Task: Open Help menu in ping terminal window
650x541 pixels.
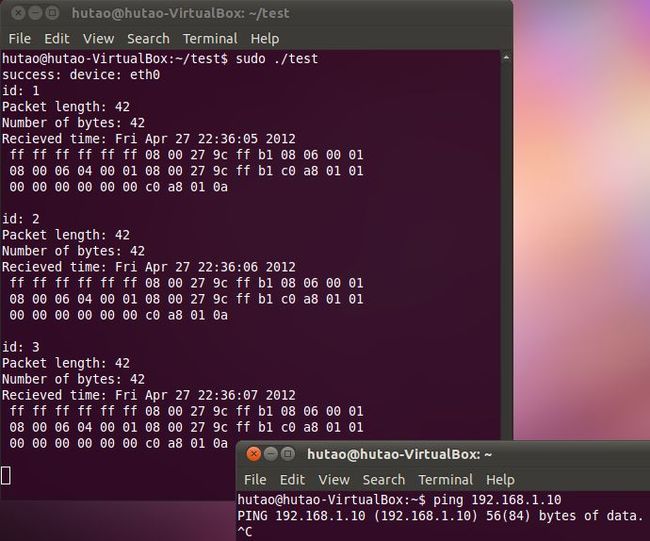Action: (500, 480)
